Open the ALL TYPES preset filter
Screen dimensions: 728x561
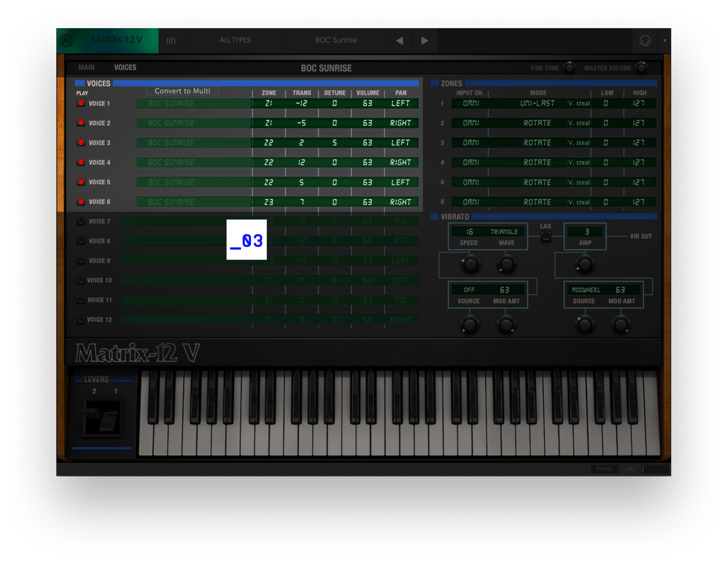235,40
